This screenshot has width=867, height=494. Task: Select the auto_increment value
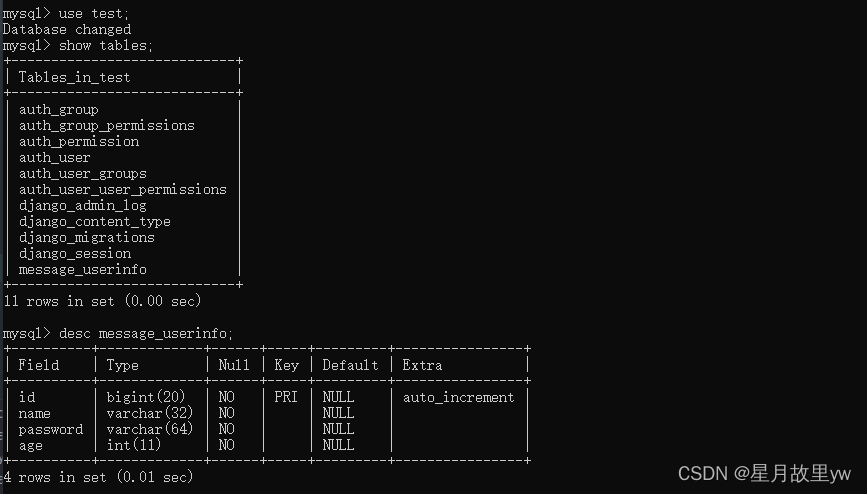coord(458,397)
